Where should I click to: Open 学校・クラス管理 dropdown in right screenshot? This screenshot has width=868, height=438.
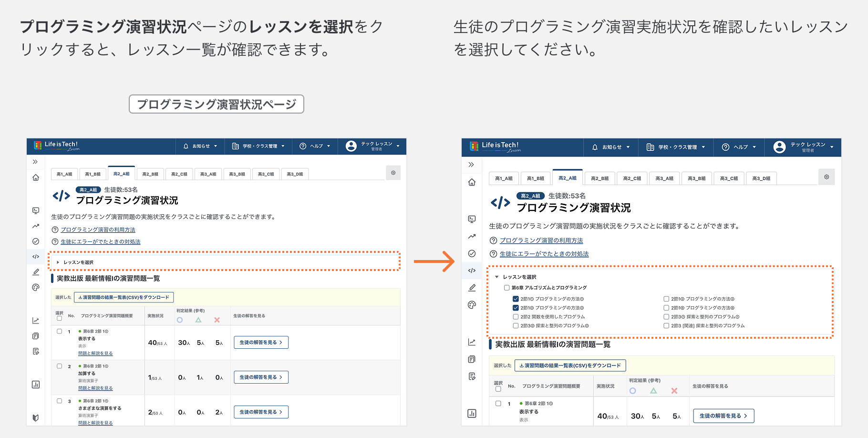tap(675, 147)
